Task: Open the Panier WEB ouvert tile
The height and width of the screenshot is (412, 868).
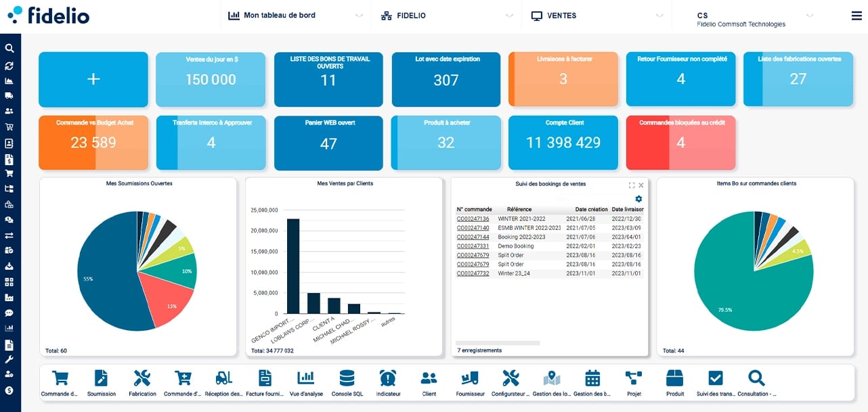Action: (328, 143)
